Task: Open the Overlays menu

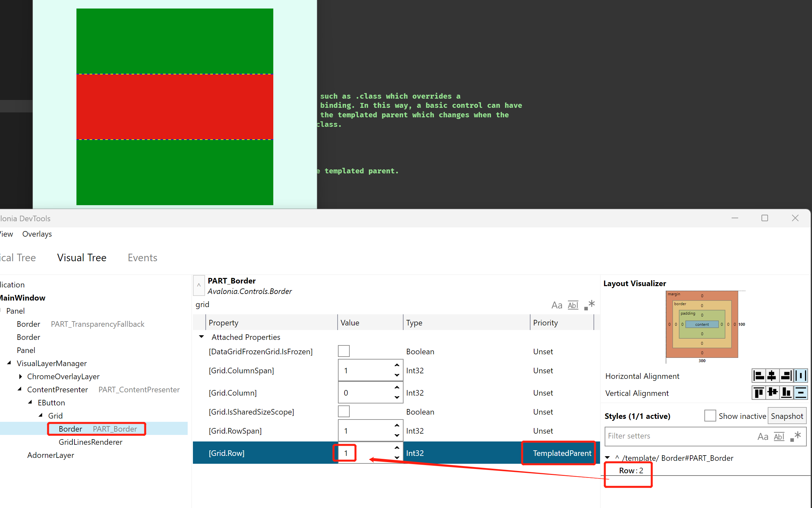Action: point(37,234)
